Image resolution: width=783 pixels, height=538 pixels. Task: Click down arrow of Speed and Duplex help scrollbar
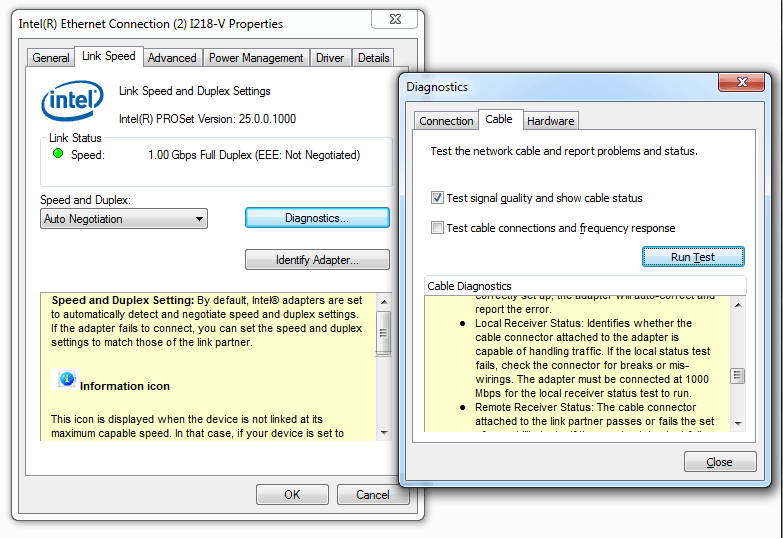(x=384, y=433)
